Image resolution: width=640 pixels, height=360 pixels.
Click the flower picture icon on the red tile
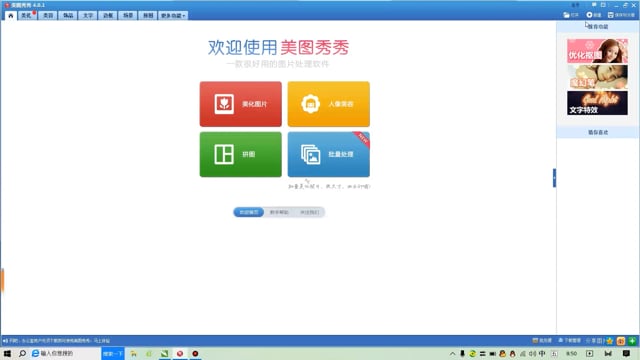(x=224, y=104)
